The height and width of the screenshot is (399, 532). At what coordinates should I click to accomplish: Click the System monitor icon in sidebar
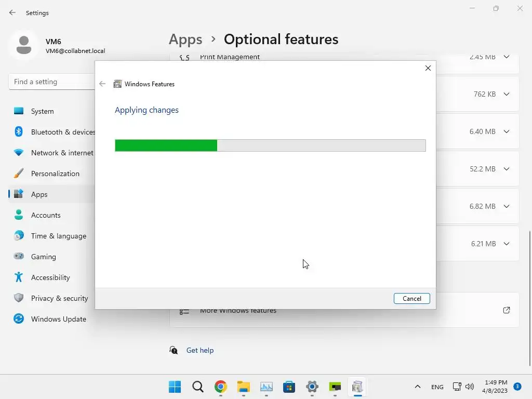[19, 111]
